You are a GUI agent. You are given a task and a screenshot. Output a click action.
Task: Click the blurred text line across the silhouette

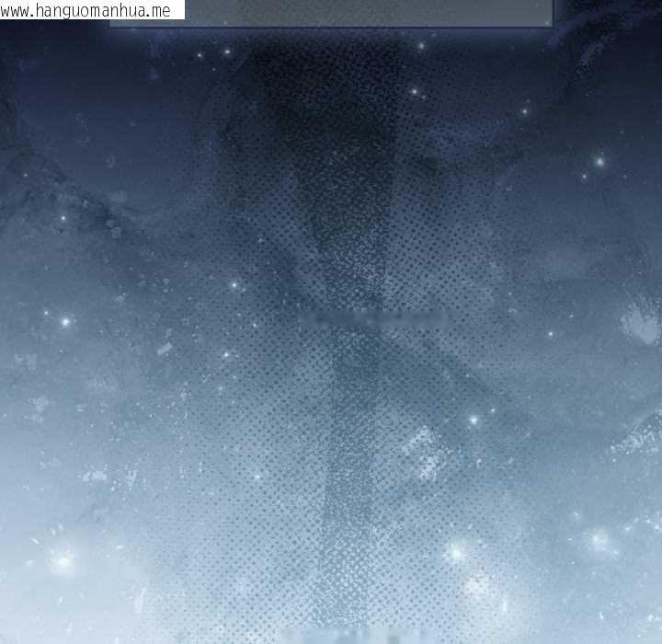(374, 318)
